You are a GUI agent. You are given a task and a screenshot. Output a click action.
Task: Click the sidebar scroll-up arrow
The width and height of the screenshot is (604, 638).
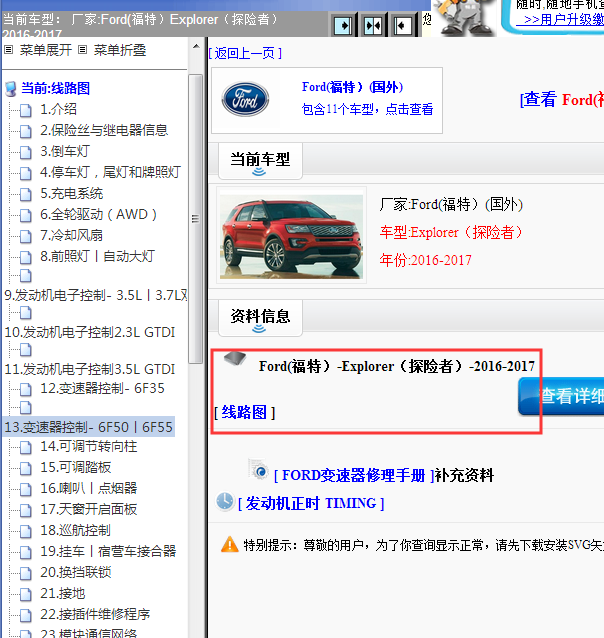[196, 46]
